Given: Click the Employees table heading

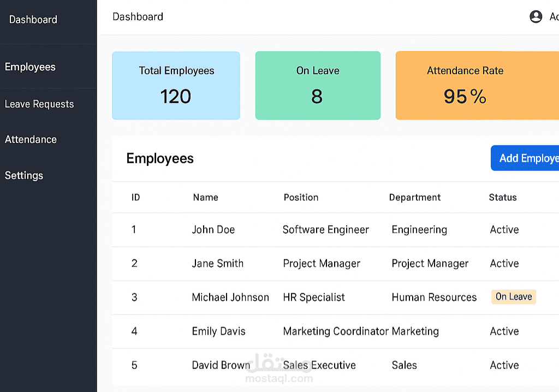Looking at the screenshot, I should [x=160, y=159].
